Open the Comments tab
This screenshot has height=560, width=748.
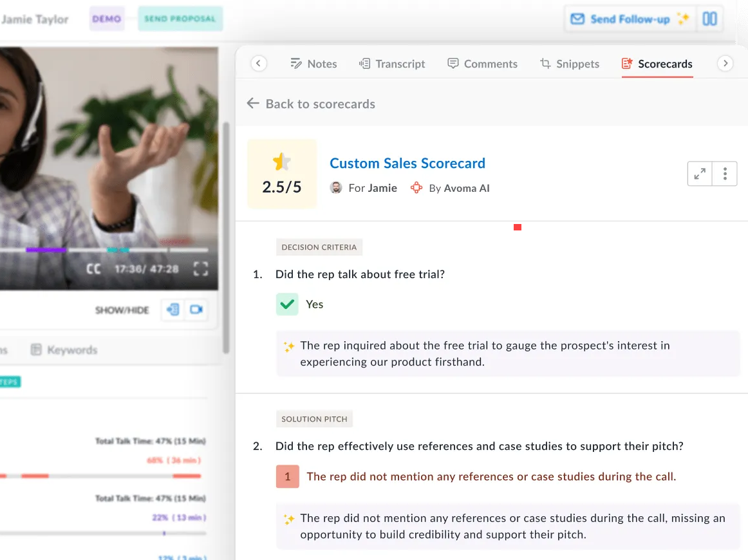pyautogui.click(x=482, y=64)
